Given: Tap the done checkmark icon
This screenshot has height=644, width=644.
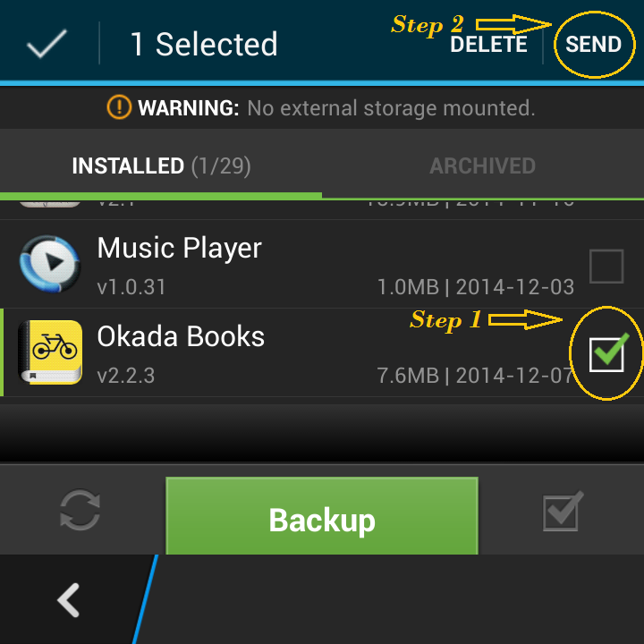Looking at the screenshot, I should click(x=47, y=44).
